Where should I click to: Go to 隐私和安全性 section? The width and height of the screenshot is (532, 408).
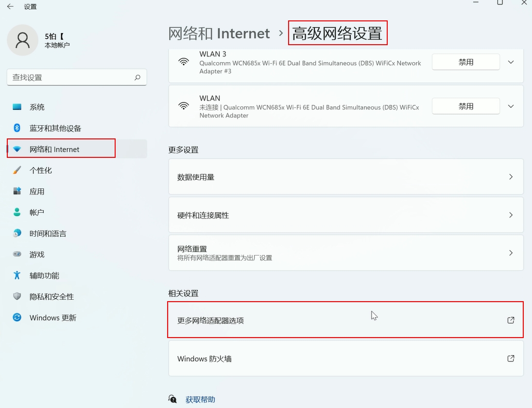pyautogui.click(x=51, y=297)
